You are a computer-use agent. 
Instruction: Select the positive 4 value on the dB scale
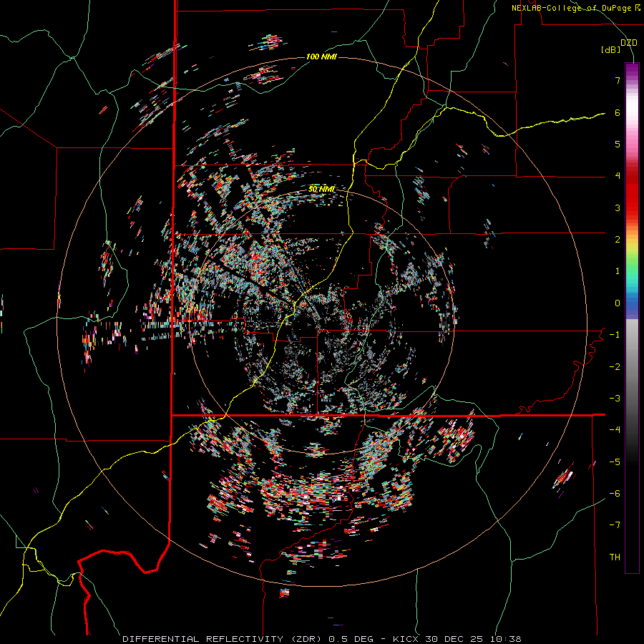pyautogui.click(x=618, y=176)
